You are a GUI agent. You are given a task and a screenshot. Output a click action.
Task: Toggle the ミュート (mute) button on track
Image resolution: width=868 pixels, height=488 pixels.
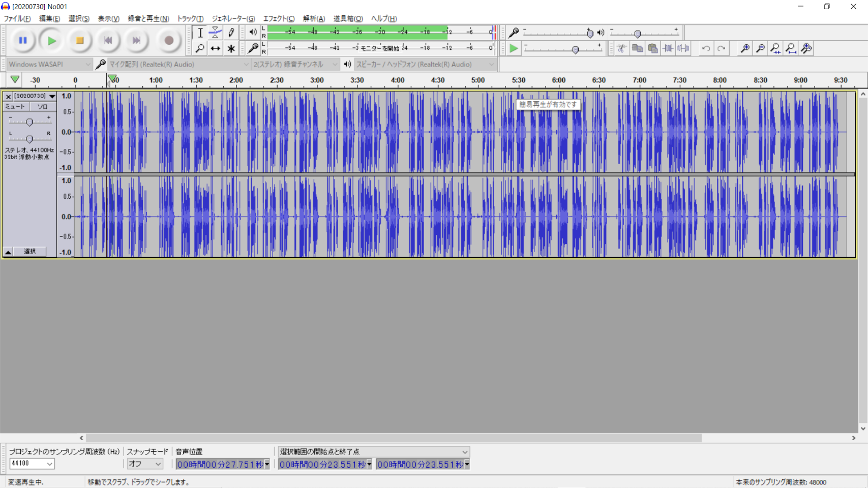15,107
